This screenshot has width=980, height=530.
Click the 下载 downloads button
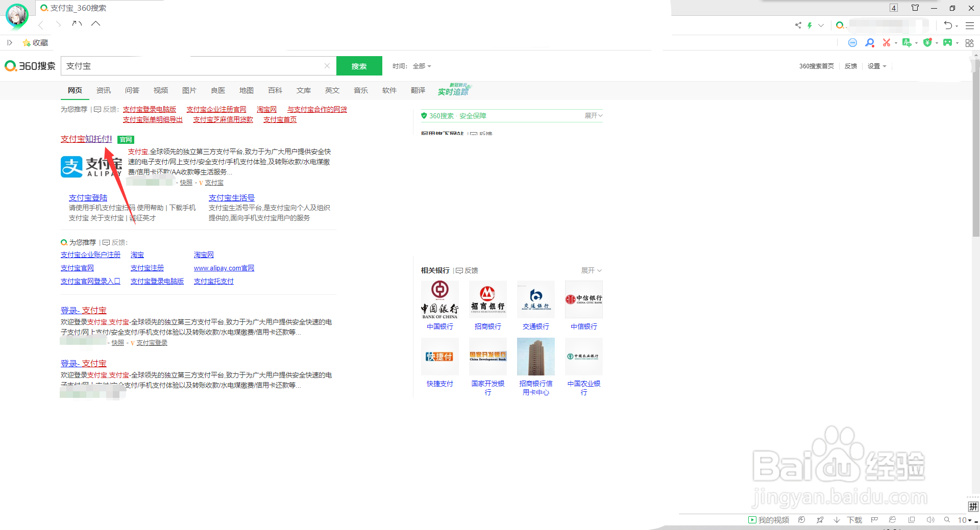click(848, 520)
